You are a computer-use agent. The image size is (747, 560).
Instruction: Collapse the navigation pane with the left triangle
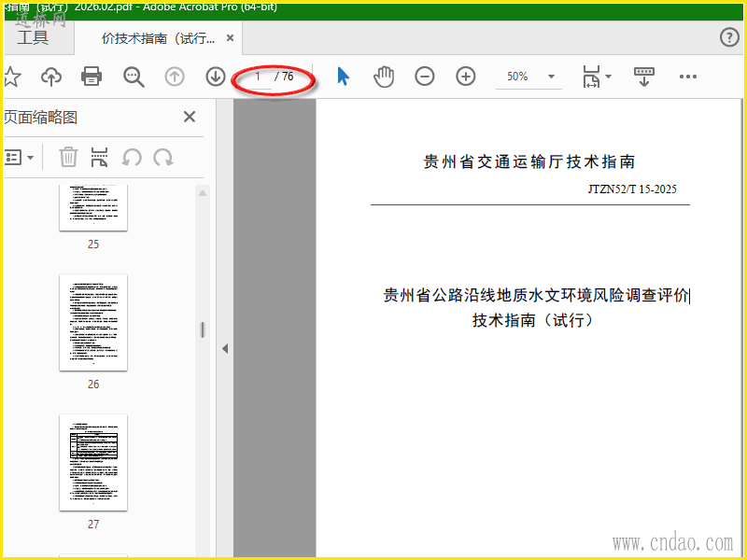[225, 348]
